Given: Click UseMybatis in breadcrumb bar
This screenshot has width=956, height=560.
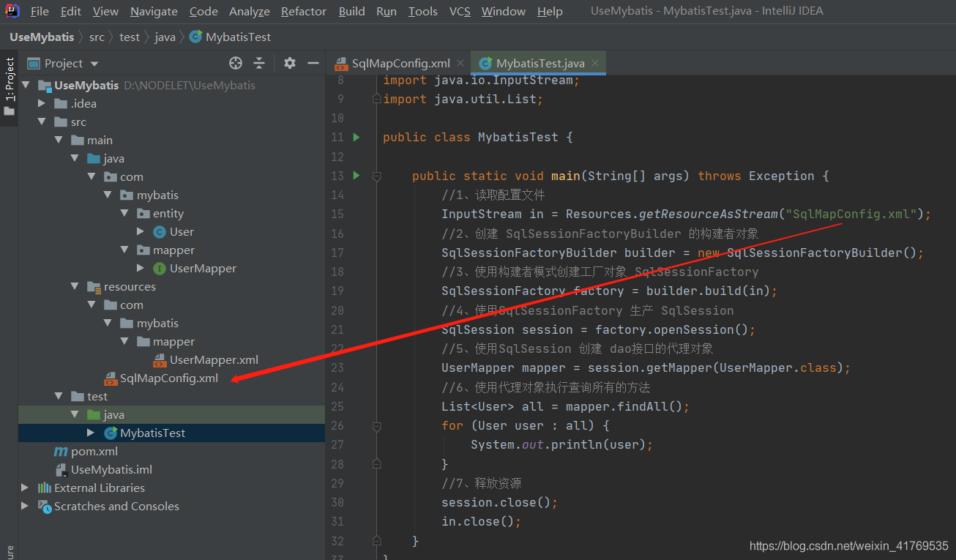Looking at the screenshot, I should [42, 37].
